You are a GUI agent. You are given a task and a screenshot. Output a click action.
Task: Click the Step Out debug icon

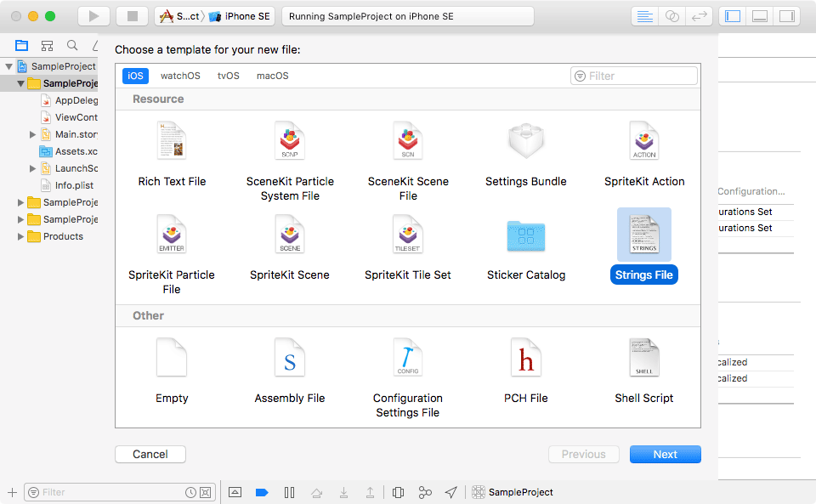(x=370, y=492)
